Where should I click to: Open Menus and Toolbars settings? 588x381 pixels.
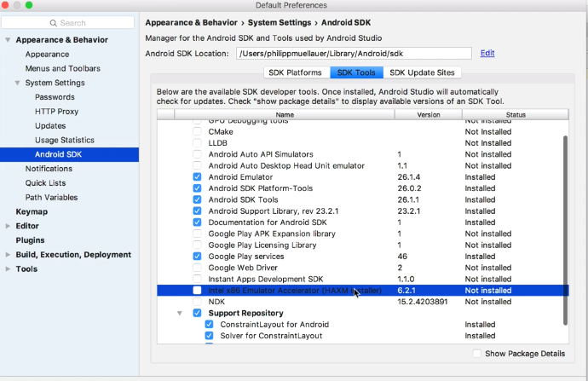click(62, 69)
